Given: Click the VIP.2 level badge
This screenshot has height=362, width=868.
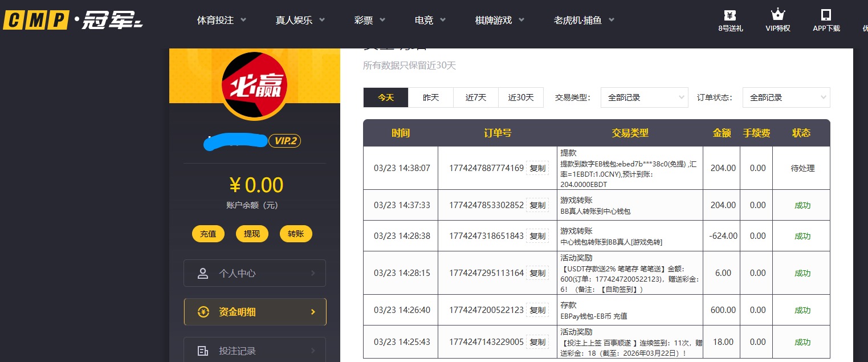Looking at the screenshot, I should [x=284, y=141].
